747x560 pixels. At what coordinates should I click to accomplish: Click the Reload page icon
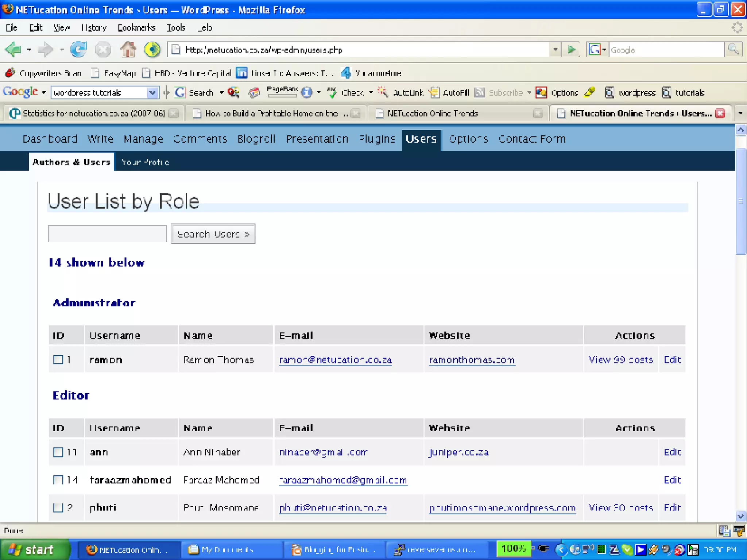[x=78, y=50]
